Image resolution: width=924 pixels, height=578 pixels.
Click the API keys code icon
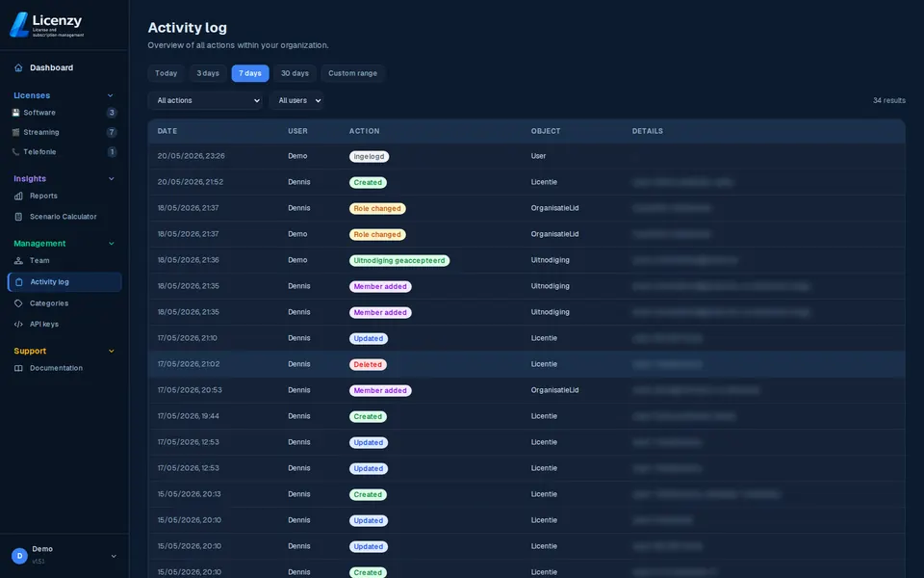tap(18, 325)
